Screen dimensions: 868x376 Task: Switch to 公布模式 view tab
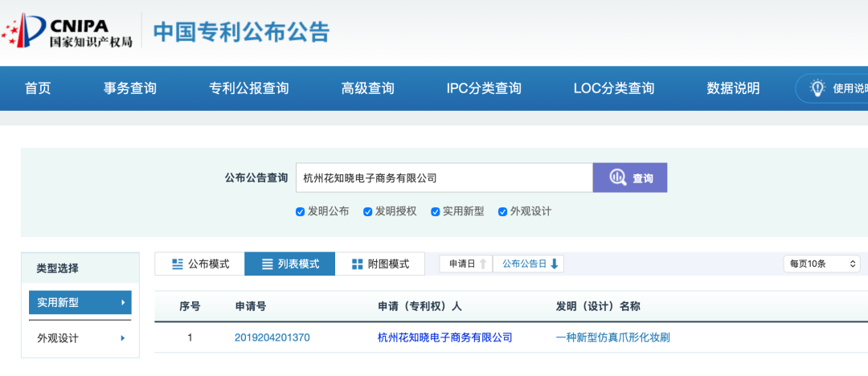199,264
